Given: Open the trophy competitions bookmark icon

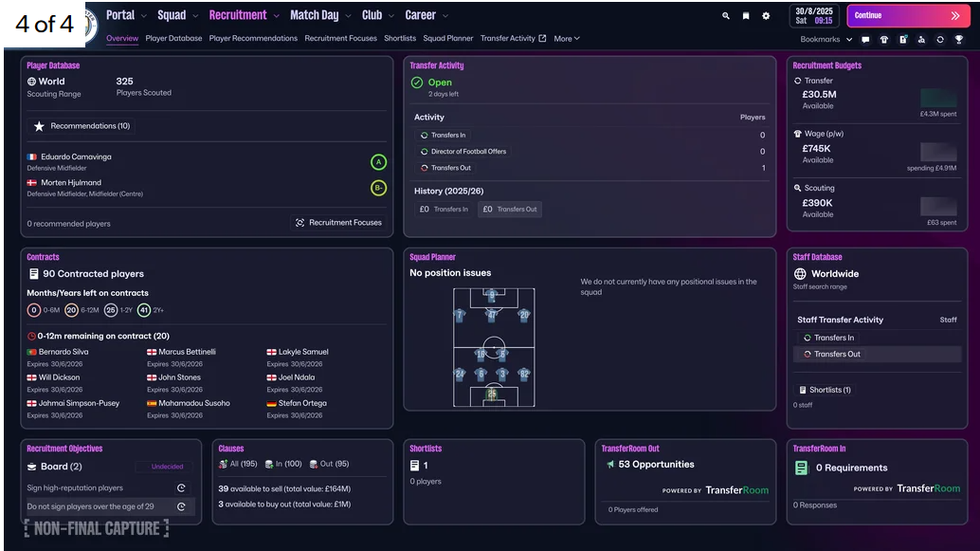Looking at the screenshot, I should point(959,40).
